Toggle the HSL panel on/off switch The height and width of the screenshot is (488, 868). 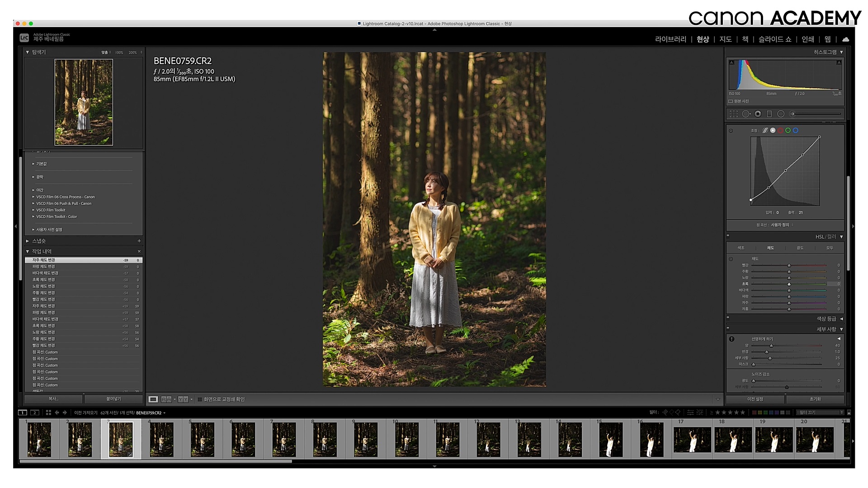[x=728, y=236]
